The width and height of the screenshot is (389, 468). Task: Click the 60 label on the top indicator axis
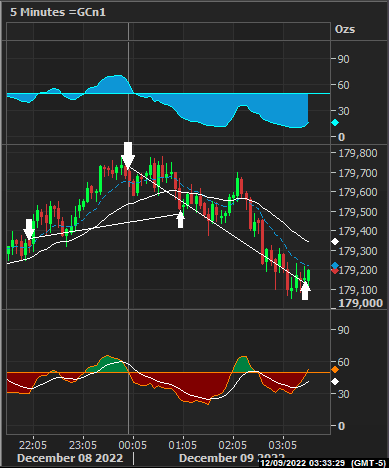point(343,85)
